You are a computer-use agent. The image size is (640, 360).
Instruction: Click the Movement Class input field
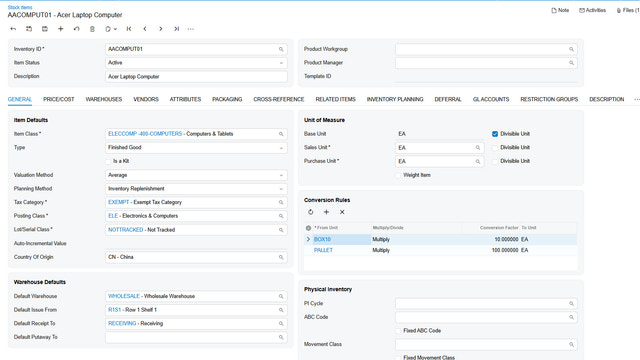point(486,344)
